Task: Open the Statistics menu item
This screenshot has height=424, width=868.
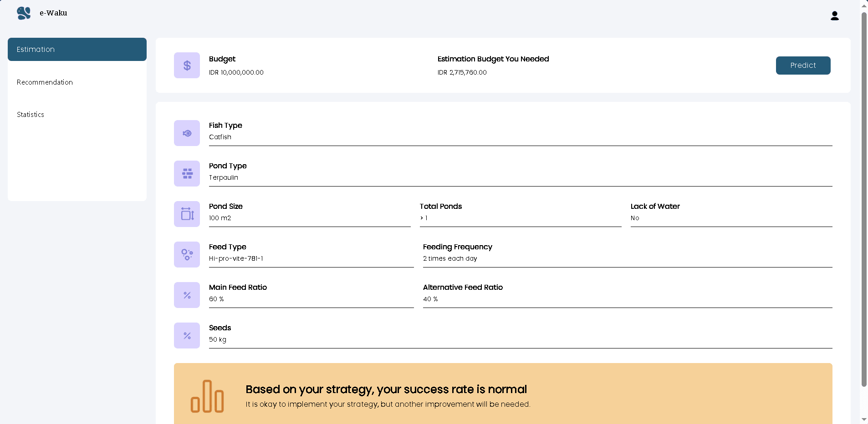Action: [31, 115]
